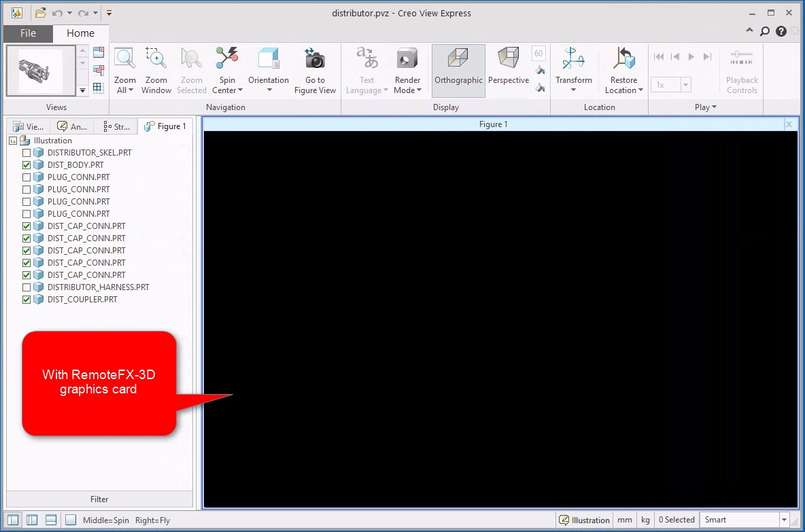
Task: Close the Figure 1 viewport
Action: [x=789, y=124]
